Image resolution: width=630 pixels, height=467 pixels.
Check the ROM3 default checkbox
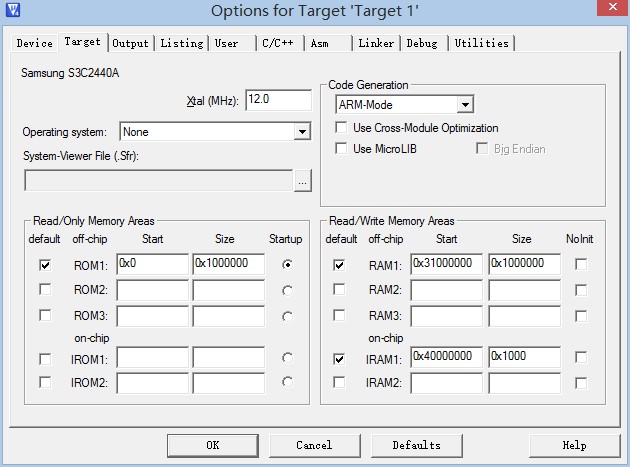pyautogui.click(x=45, y=315)
